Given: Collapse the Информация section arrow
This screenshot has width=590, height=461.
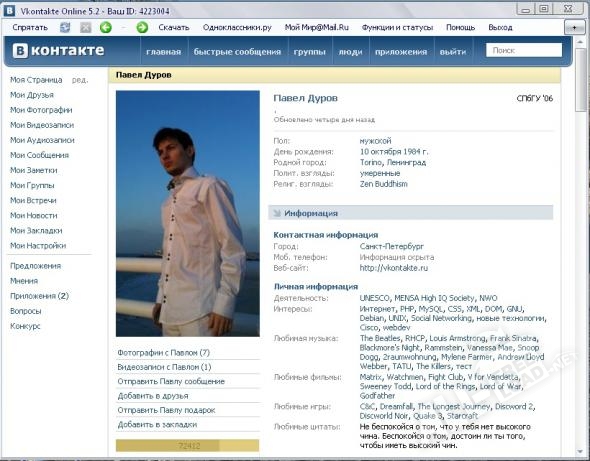Looking at the screenshot, I should pos(277,213).
